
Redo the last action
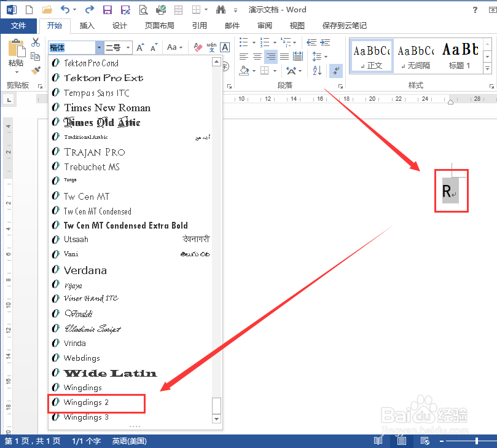90,10
